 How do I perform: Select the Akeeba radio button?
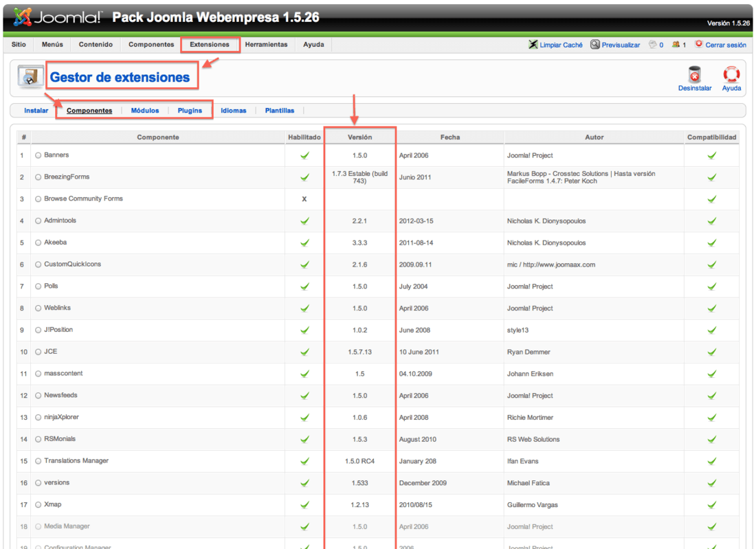pyautogui.click(x=38, y=243)
